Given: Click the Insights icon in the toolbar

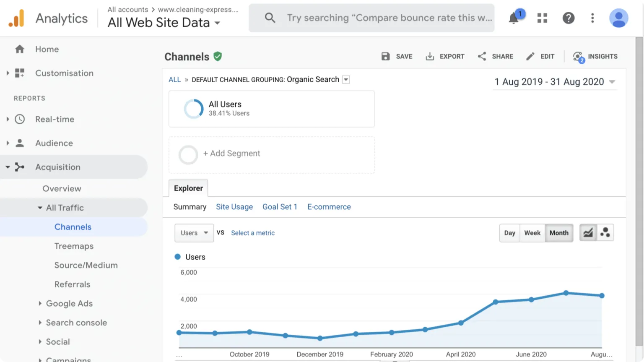Looking at the screenshot, I should (579, 57).
